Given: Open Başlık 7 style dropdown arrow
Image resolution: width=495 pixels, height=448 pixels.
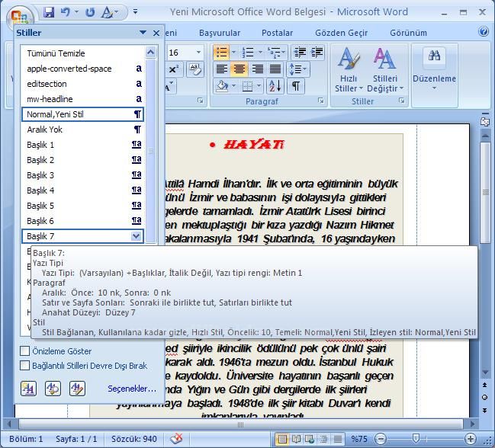Looking at the screenshot, I should tap(136, 236).
